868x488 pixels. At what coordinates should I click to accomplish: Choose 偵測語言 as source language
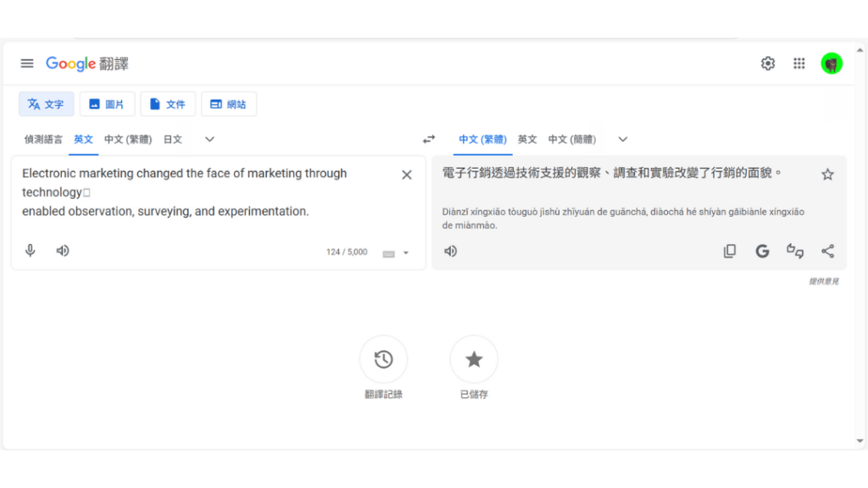[x=43, y=140]
